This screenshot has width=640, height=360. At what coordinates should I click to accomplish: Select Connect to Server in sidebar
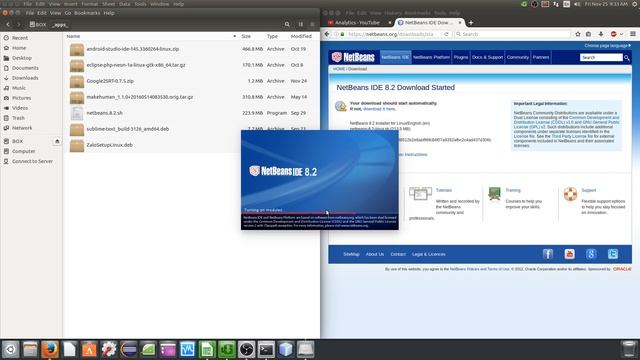point(31,161)
